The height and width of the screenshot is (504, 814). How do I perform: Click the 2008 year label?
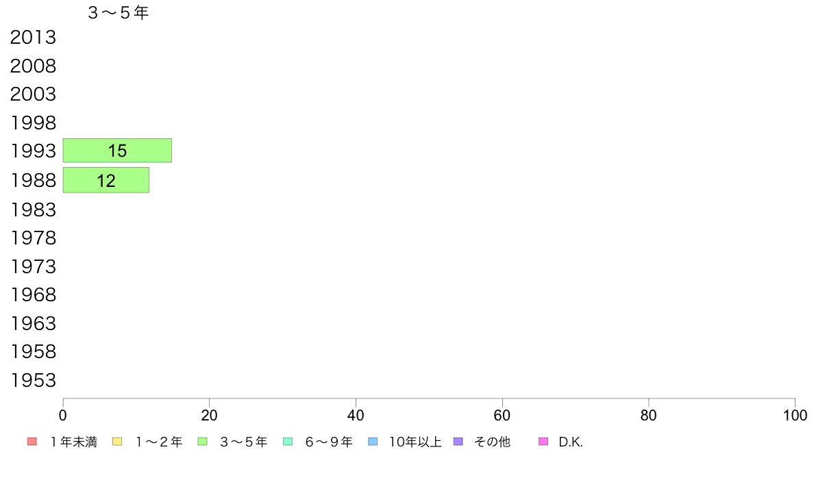(33, 66)
